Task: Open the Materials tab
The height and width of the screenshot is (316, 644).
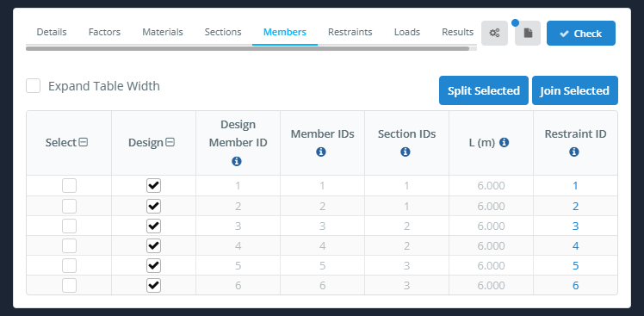Action: tap(163, 32)
